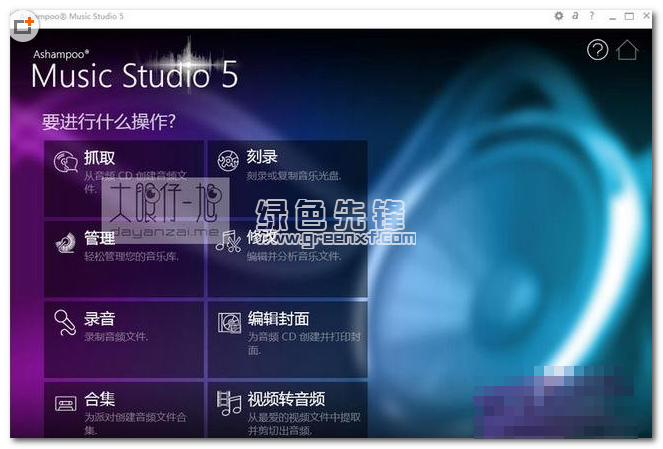663x449 pixels.
Task: Click the small question mark in title bar
Action: point(592,16)
